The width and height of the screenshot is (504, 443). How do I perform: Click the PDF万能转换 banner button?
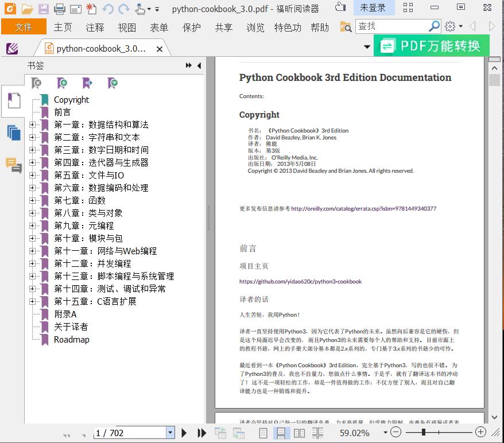pos(431,45)
